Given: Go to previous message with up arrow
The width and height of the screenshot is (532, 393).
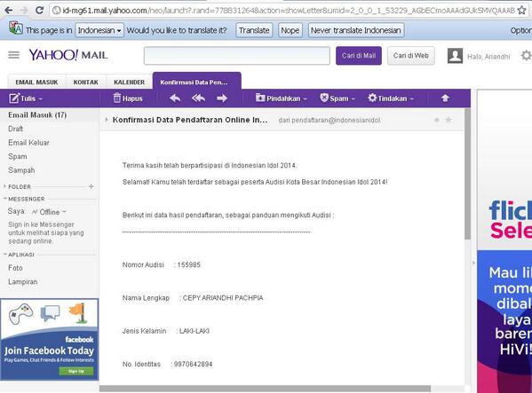Looking at the screenshot, I should [445, 98].
